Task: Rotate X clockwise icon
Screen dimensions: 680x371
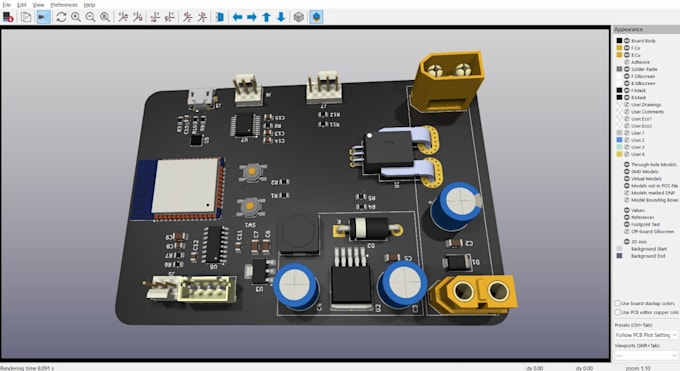Action: click(123, 17)
